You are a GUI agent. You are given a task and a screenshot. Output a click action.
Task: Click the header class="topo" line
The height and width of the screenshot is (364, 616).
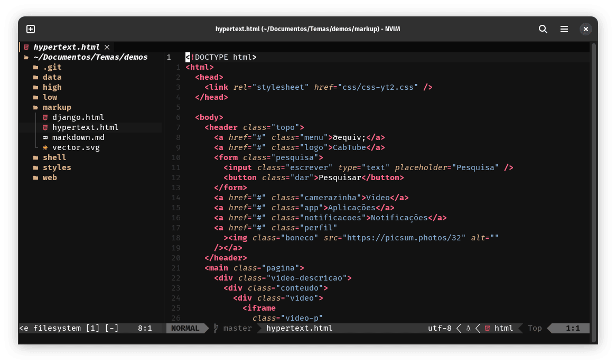pyautogui.click(x=254, y=127)
